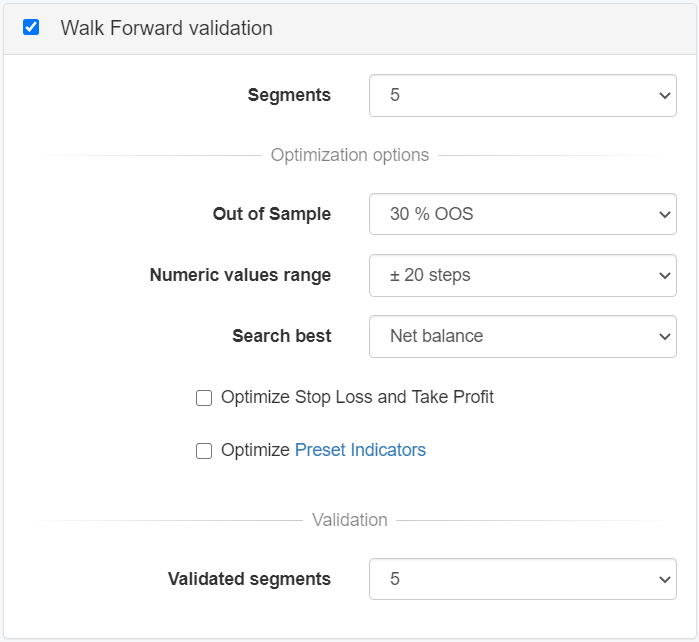
Task: Click the Search best label
Action: coord(282,336)
